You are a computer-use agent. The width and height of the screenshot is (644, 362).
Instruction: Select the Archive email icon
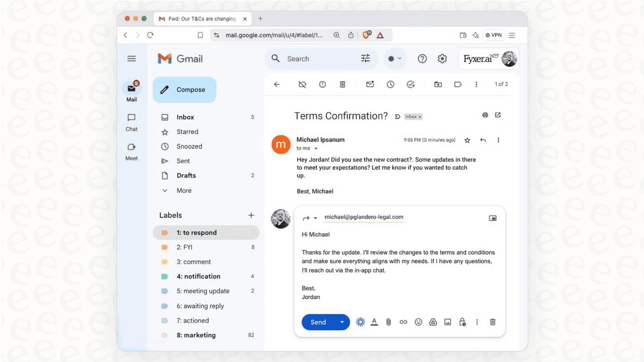click(302, 84)
